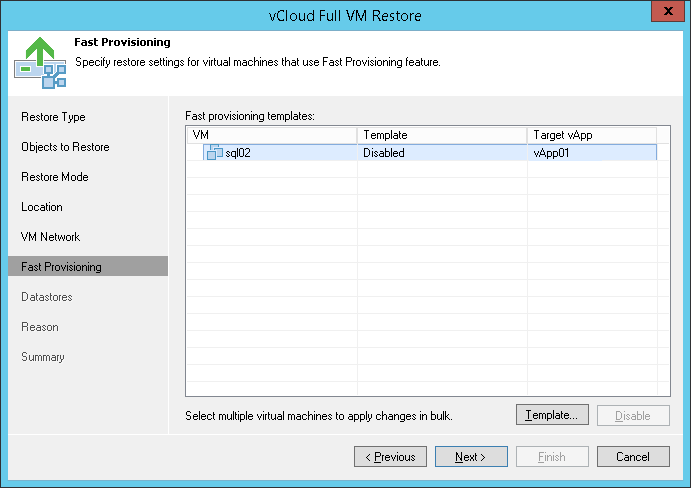Sort by the Template column header

(442, 135)
